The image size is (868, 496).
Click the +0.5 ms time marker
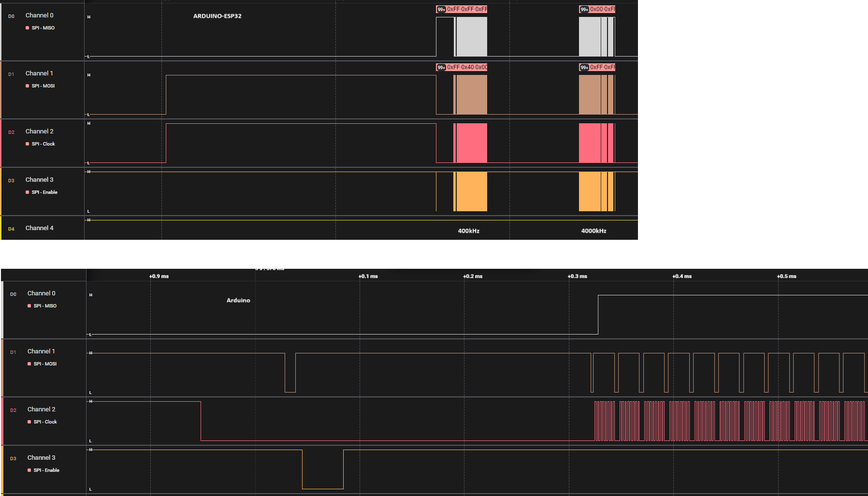pyautogui.click(x=787, y=277)
